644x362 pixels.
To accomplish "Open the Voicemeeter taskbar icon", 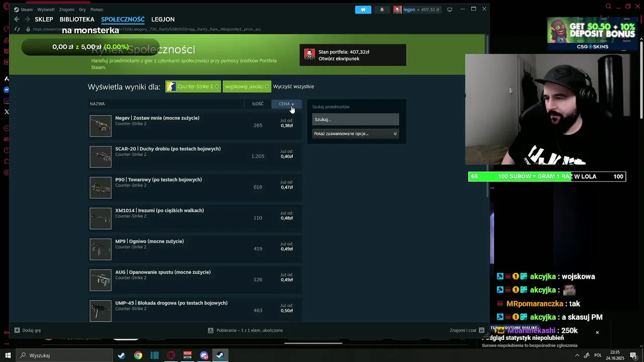I will [x=188, y=355].
